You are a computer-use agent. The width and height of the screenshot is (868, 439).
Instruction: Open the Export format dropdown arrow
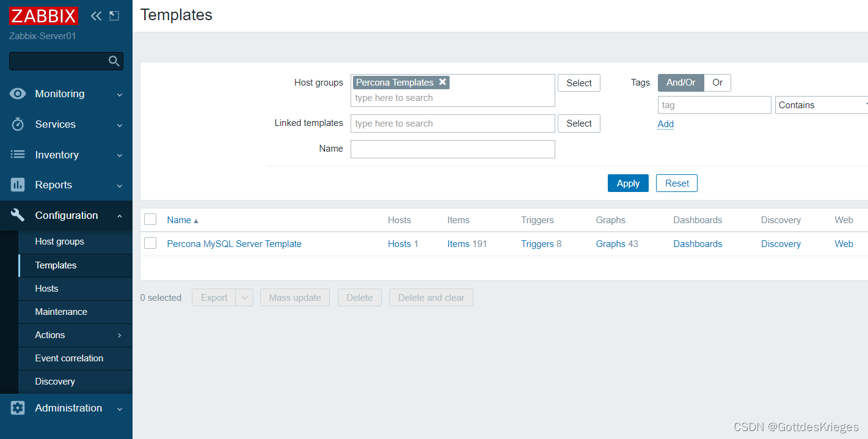[x=244, y=298]
